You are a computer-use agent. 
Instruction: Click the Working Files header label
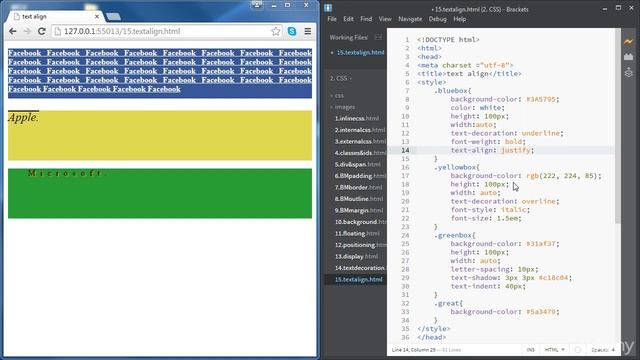coord(349,37)
